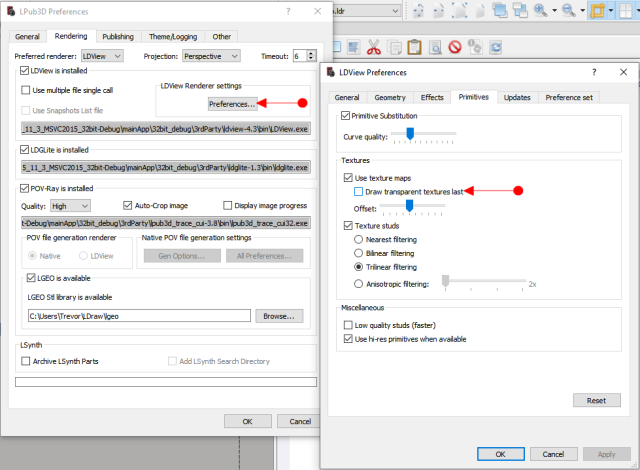Image resolution: width=640 pixels, height=470 pixels.
Task: Switch to Effects tab in LDView Preferences
Action: 432,98
